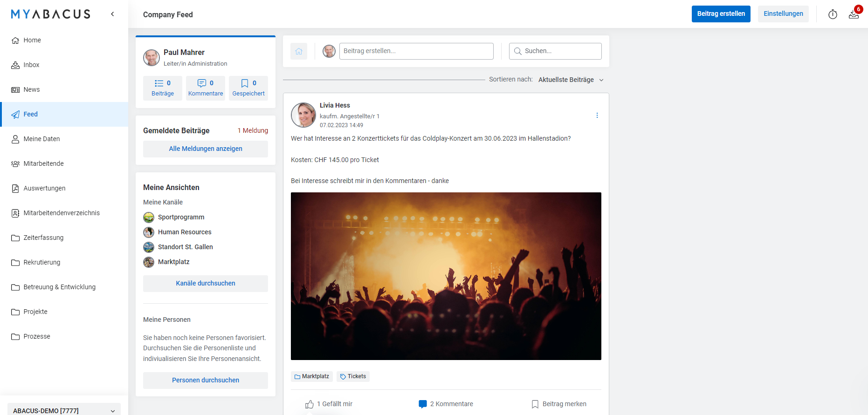The height and width of the screenshot is (415, 868).
Task: Click the Tickets tag on post
Action: (x=353, y=376)
